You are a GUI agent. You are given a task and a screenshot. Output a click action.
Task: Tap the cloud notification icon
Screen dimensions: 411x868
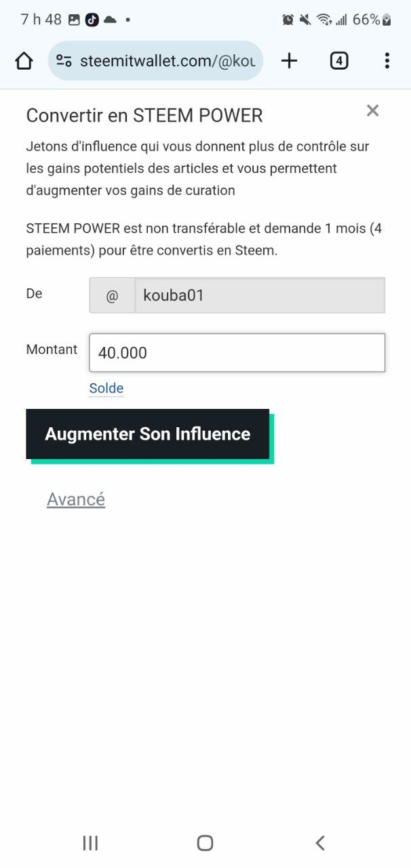[x=109, y=20]
